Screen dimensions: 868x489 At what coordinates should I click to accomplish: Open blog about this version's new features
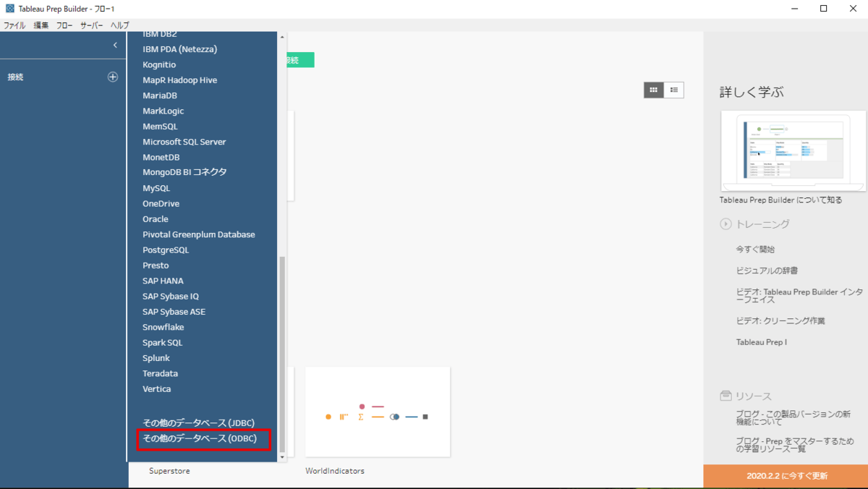coord(793,418)
